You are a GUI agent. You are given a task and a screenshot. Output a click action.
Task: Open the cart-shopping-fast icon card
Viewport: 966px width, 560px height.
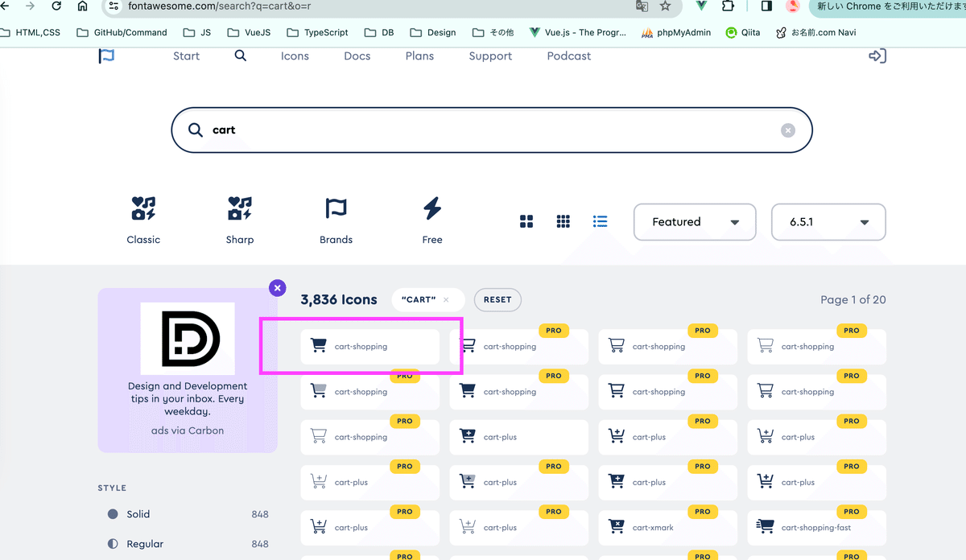pos(817,528)
